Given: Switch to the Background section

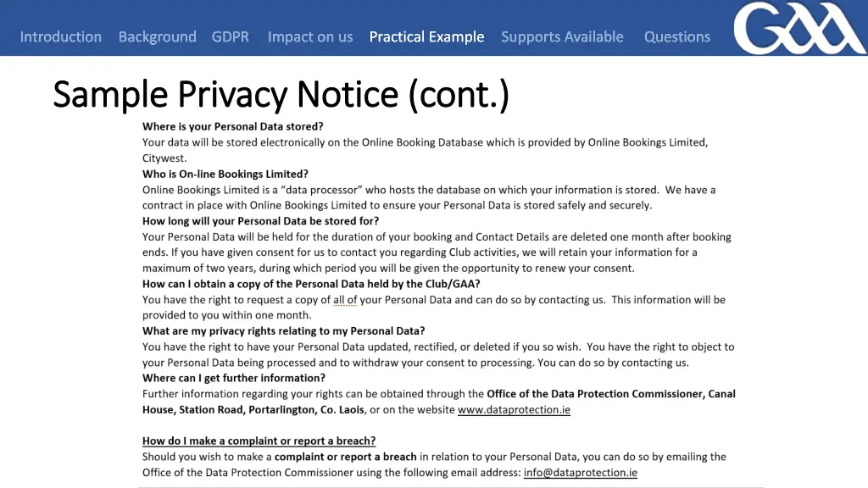Looking at the screenshot, I should click(x=157, y=36).
